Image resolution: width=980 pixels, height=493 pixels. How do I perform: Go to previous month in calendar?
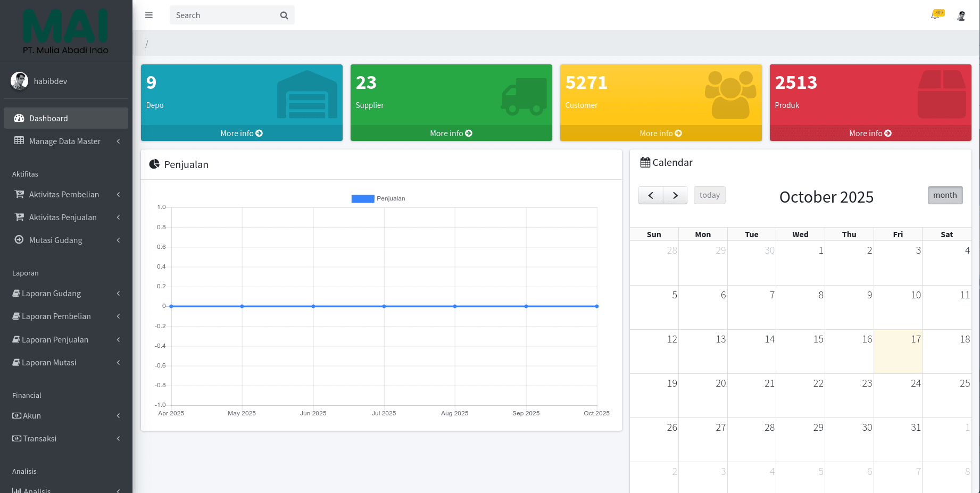(651, 195)
